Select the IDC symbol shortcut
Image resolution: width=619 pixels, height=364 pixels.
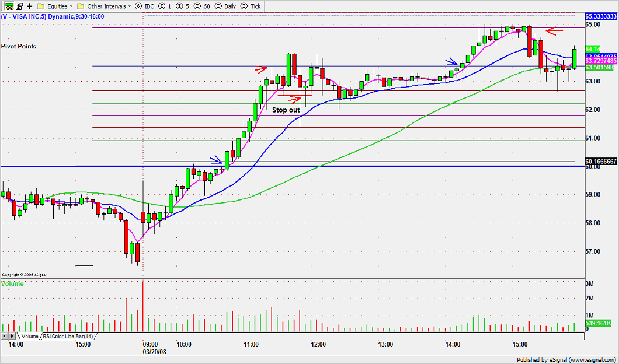click(x=144, y=6)
